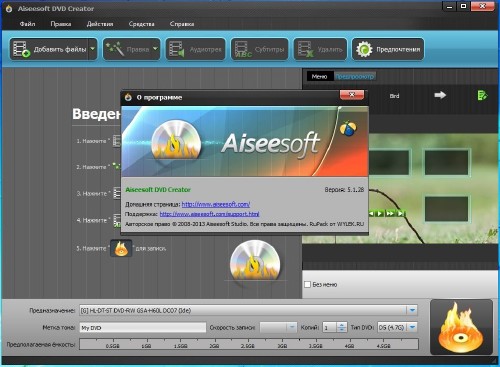Expand the Правка toolbar dropdown arrow
The height and width of the screenshot is (367, 500).
click(x=155, y=49)
